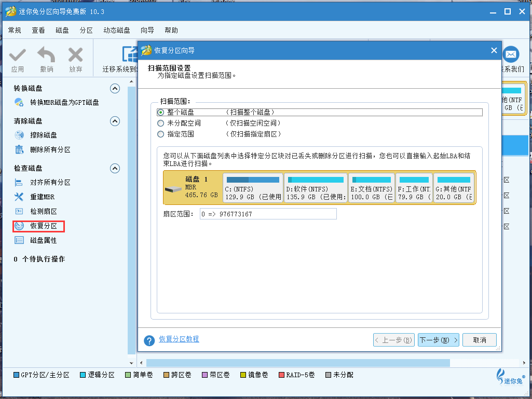Click the left panel scroll-up arrow
Viewport: 532px width, 399px height.
132,82
